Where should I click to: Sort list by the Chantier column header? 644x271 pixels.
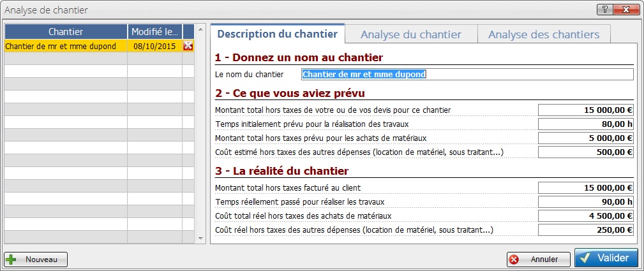coord(66,31)
